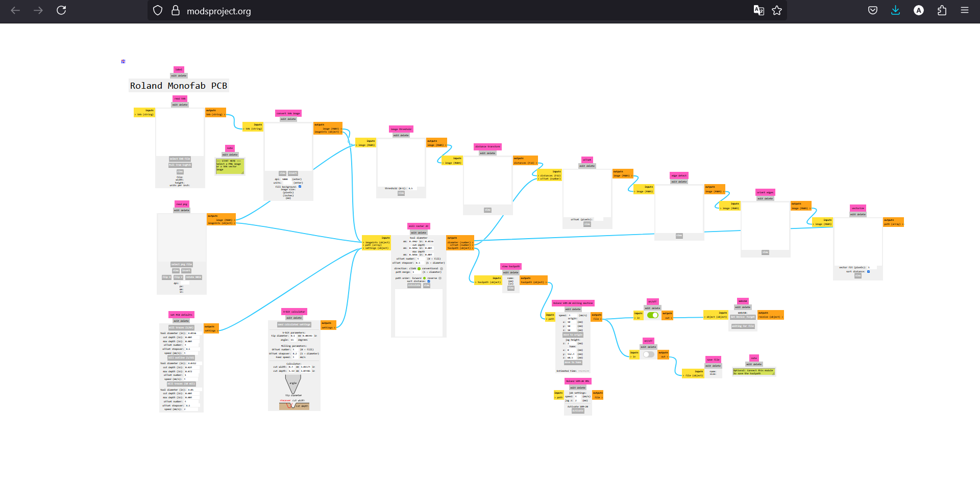Click offset number field in mill raster
Viewport: 980px width, 488px height.
pyautogui.click(x=422, y=259)
